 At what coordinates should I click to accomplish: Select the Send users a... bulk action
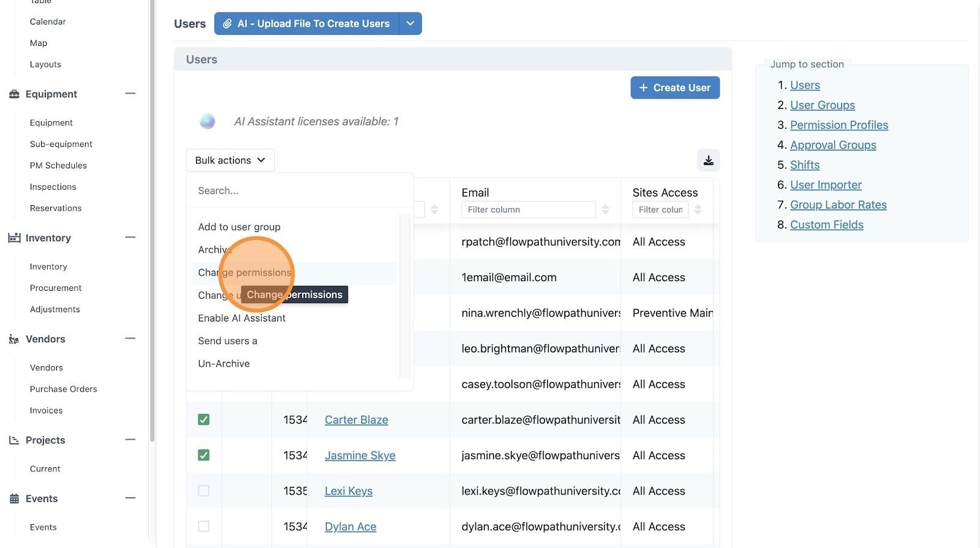tap(295, 341)
